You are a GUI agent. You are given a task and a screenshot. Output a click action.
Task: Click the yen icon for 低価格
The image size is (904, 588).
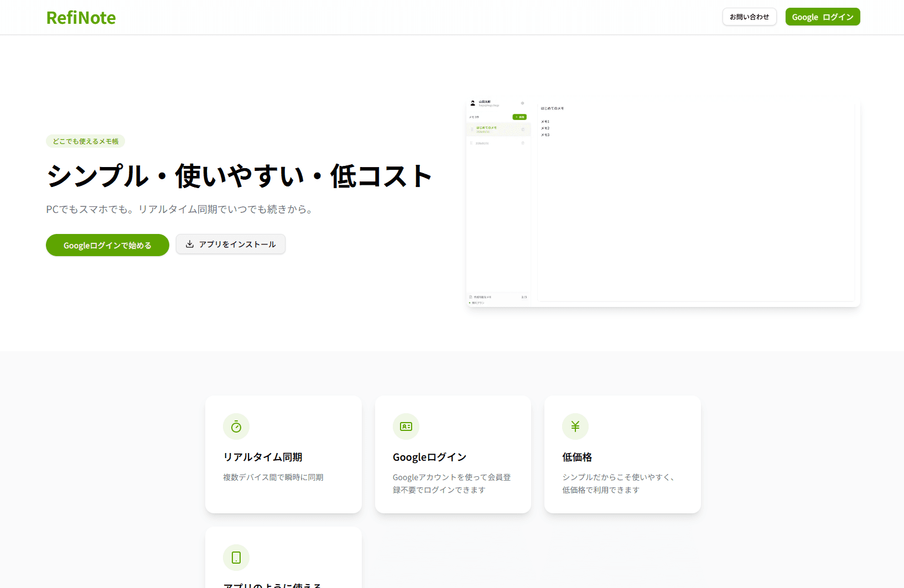575,426
